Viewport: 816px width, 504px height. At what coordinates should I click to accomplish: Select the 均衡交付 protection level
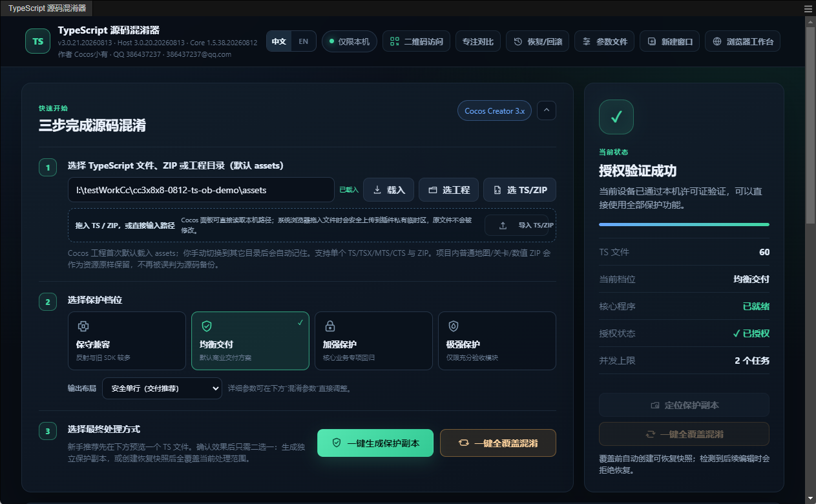coord(250,341)
